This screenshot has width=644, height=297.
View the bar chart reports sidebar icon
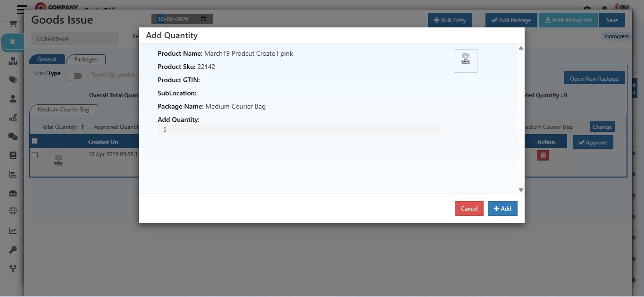coord(12,174)
